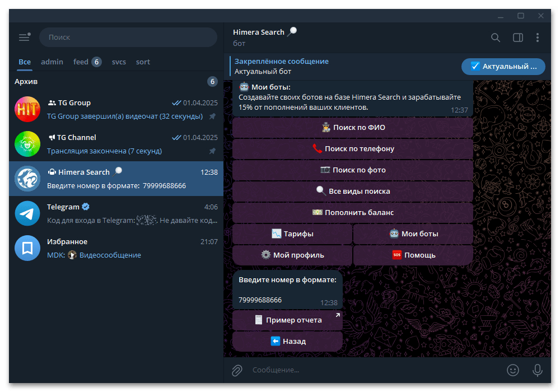Select the Himera Search chat avatar

pyautogui.click(x=27, y=179)
